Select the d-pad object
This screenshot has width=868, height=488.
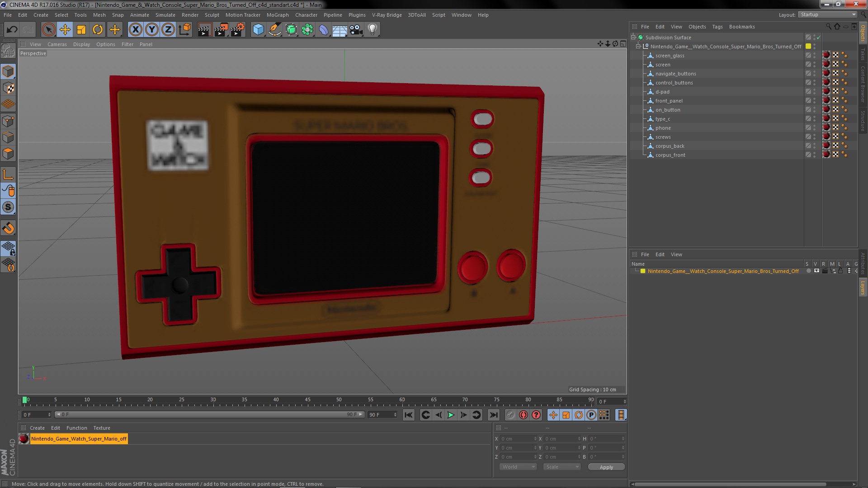tap(662, 92)
